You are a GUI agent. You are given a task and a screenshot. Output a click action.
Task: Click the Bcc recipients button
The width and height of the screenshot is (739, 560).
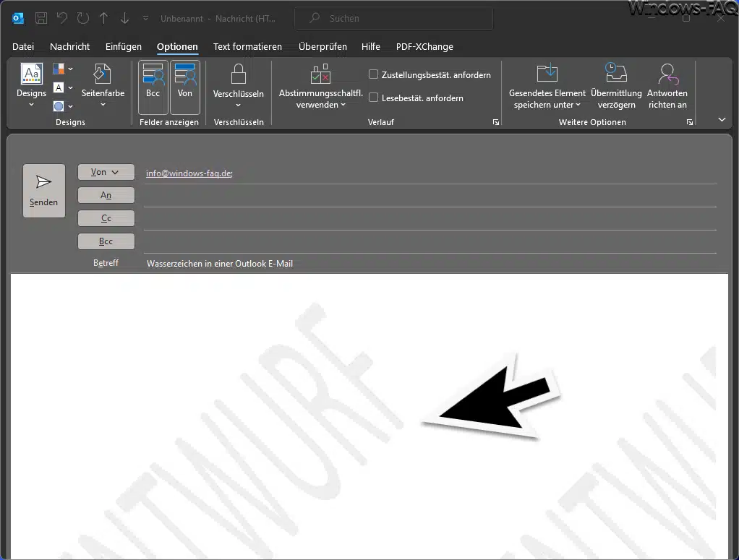point(106,241)
